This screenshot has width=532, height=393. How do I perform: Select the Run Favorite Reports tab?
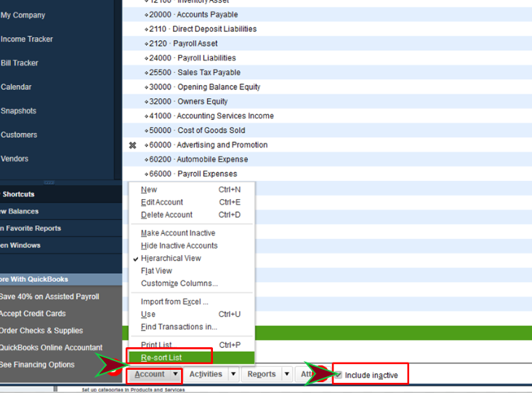pos(61,228)
